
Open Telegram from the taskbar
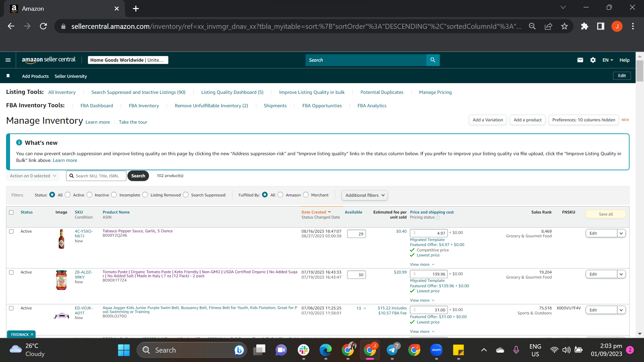tap(392, 350)
